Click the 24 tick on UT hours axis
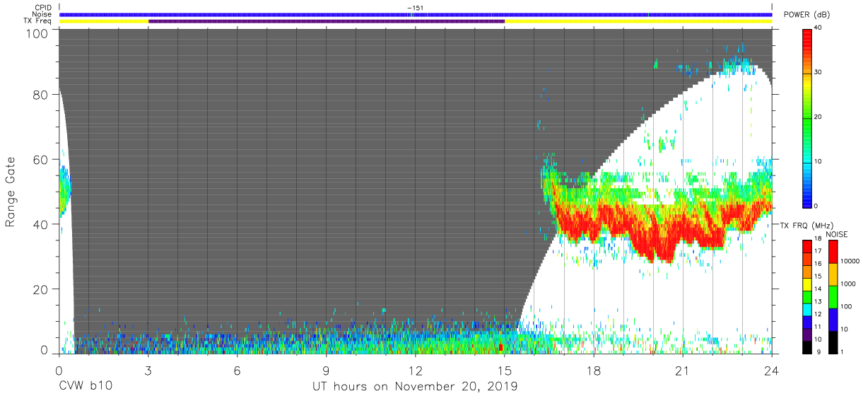This screenshot has width=868, height=401. click(x=771, y=371)
